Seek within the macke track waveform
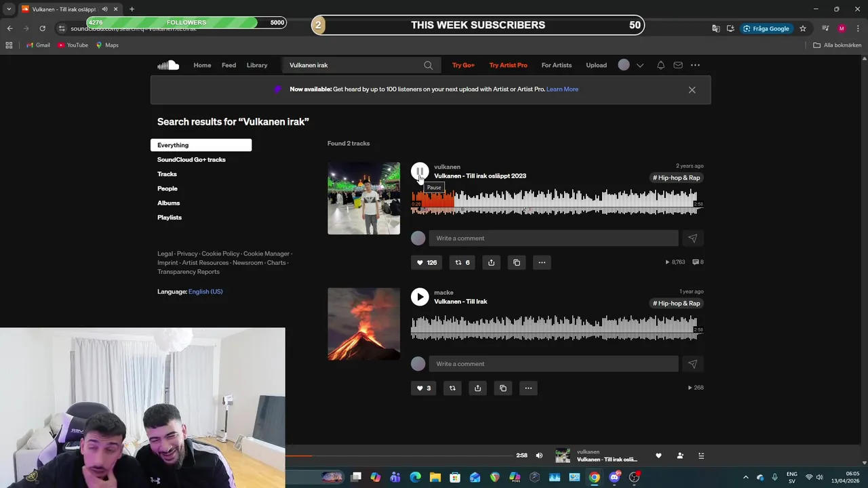The height and width of the screenshot is (488, 868). (557, 327)
